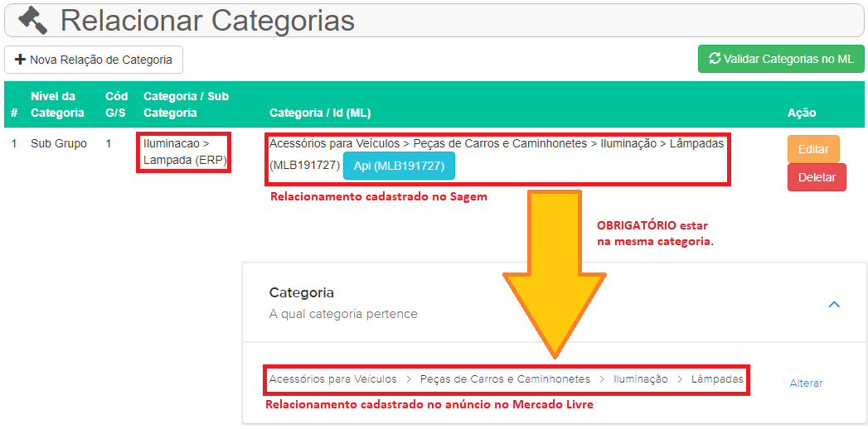Click the Categoria panel heading
Screen dimensions: 868x429
pyautogui.click(x=302, y=293)
